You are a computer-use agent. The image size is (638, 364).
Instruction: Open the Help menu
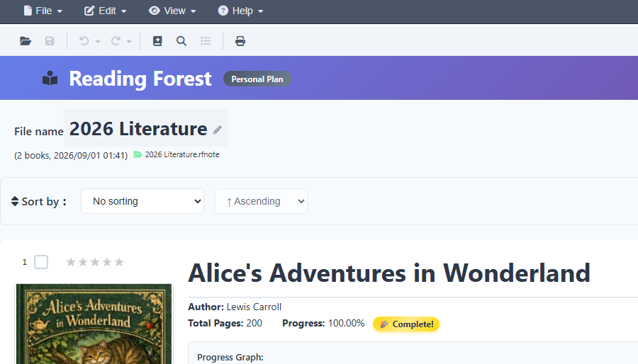point(240,11)
